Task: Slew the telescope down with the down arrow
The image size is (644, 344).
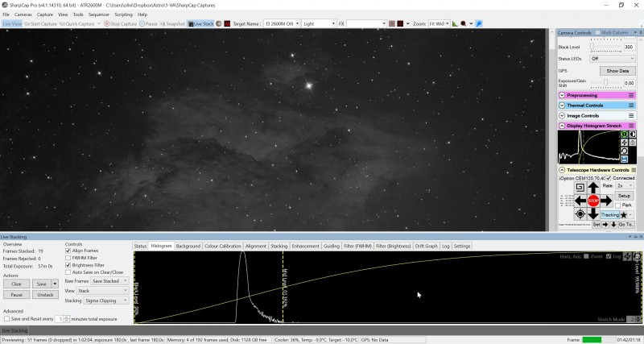Action: tap(593, 213)
